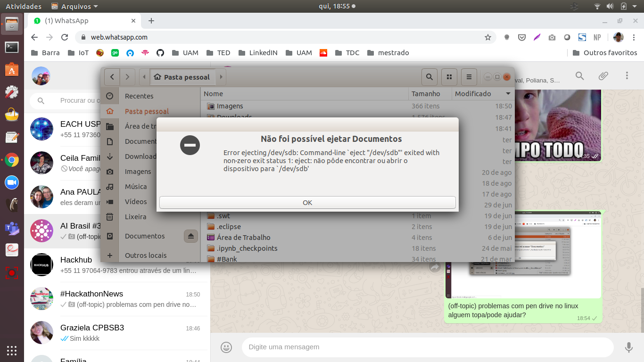Click Digite uma mensagem field
Screen dimensions: 644x362
(428, 347)
